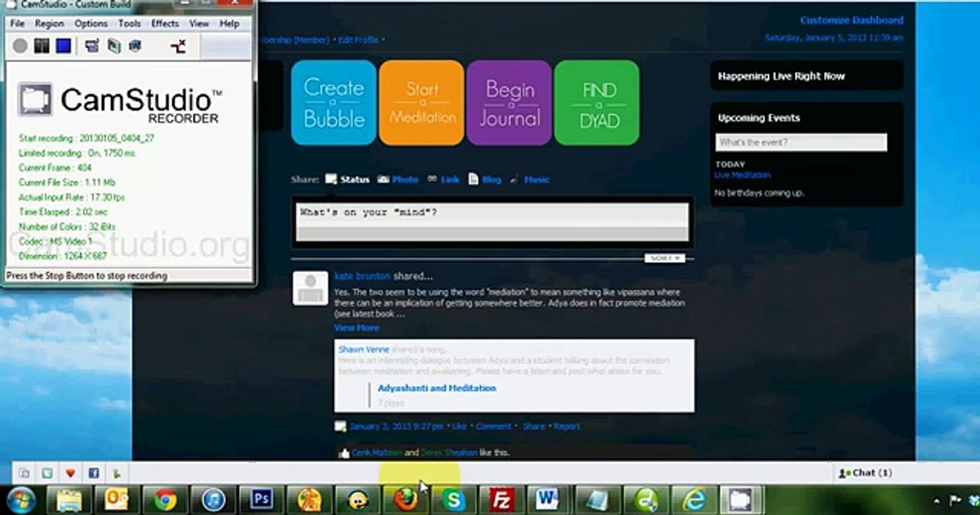
Task: Open the Chat (1) panel
Action: 866,473
